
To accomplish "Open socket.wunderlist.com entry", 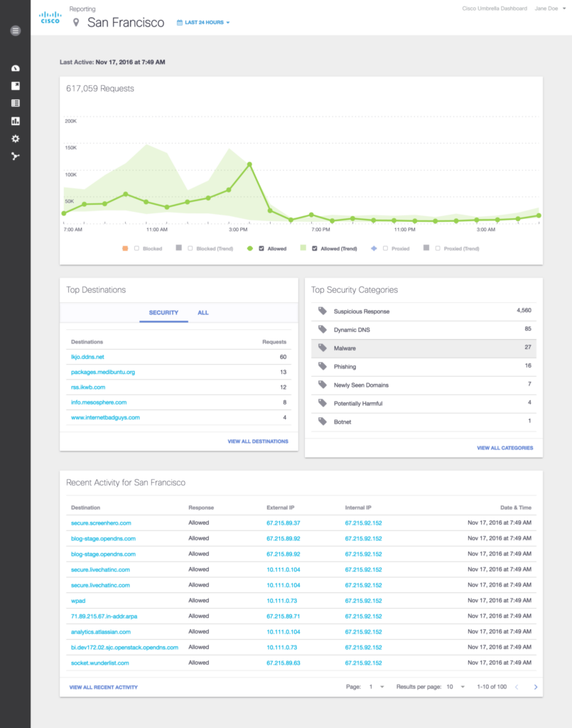I will 99,663.
